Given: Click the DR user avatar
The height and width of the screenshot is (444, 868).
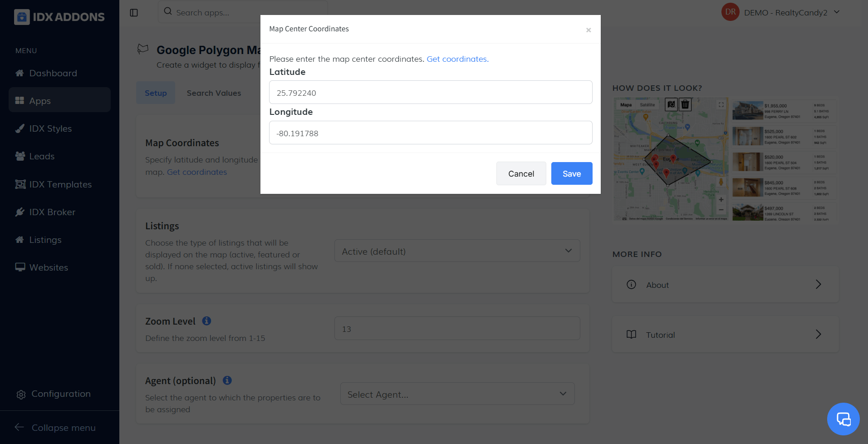Looking at the screenshot, I should [730, 12].
